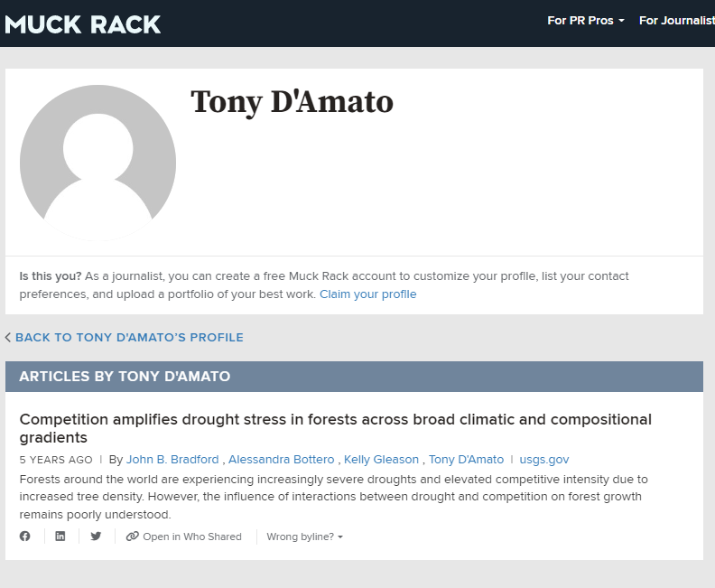Viewport: 715px width, 588px height.
Task: Open author Alessandra Bottero's profile
Action: coord(281,460)
